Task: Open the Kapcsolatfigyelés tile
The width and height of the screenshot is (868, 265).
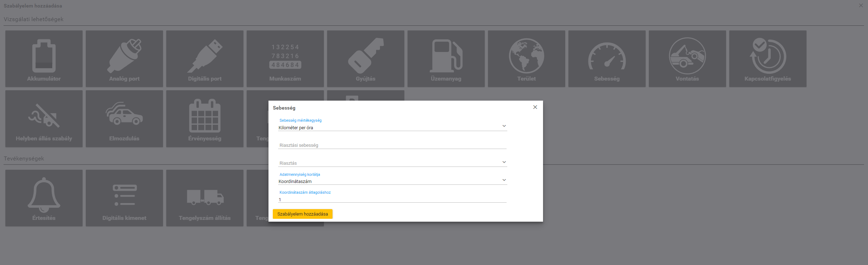Action: coord(768,59)
